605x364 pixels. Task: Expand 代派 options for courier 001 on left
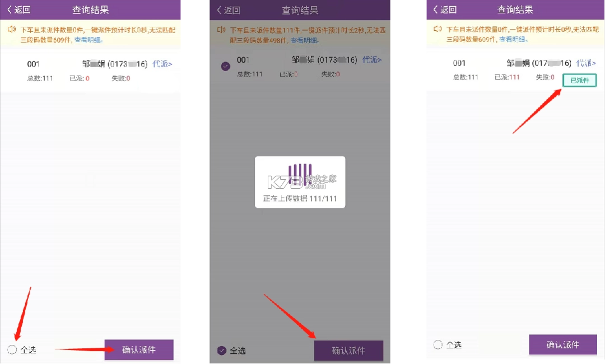point(162,63)
